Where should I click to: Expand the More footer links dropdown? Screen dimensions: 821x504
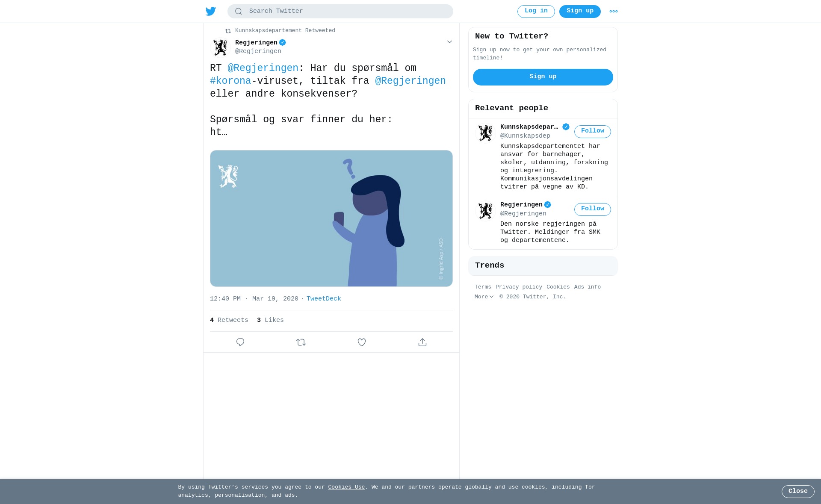pyautogui.click(x=484, y=297)
